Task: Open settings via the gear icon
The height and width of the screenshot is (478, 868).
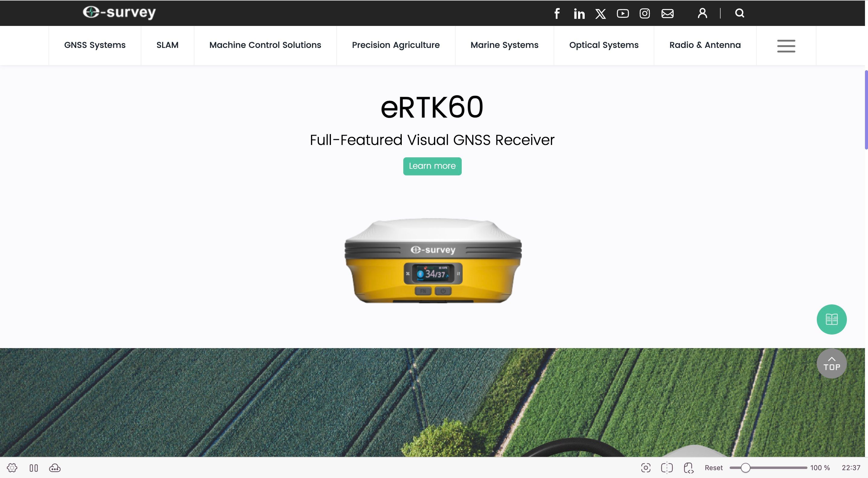Action: (x=12, y=468)
